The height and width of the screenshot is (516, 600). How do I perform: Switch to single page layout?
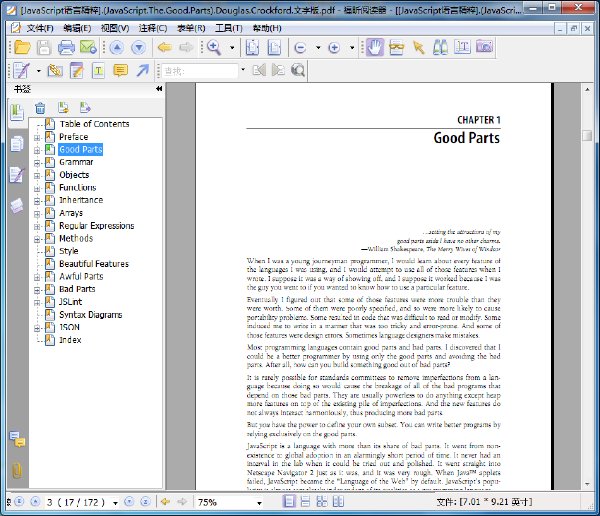(x=289, y=501)
